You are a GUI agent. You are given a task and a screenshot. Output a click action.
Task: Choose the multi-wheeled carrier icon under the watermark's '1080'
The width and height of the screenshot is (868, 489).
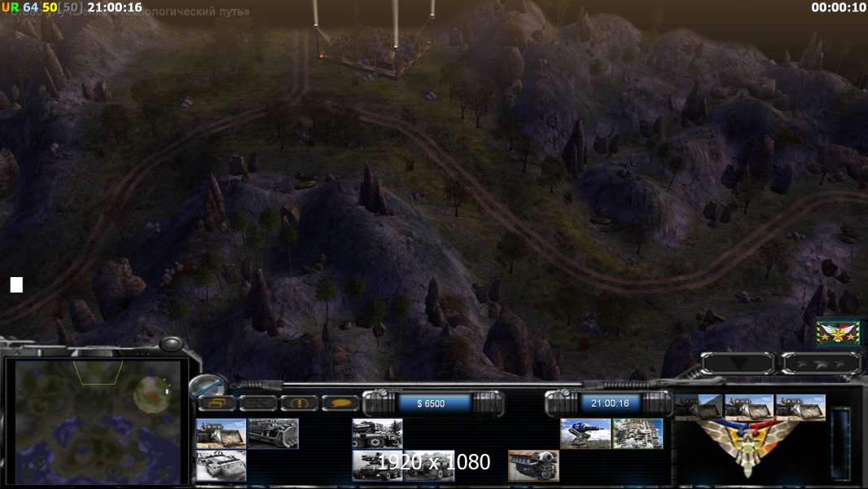[x=429, y=465]
